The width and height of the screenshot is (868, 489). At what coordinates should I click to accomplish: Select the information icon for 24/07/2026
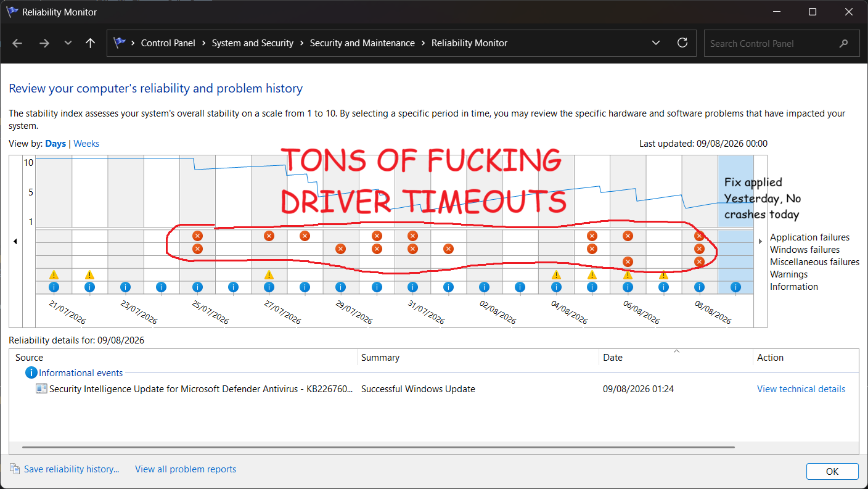coord(161,287)
